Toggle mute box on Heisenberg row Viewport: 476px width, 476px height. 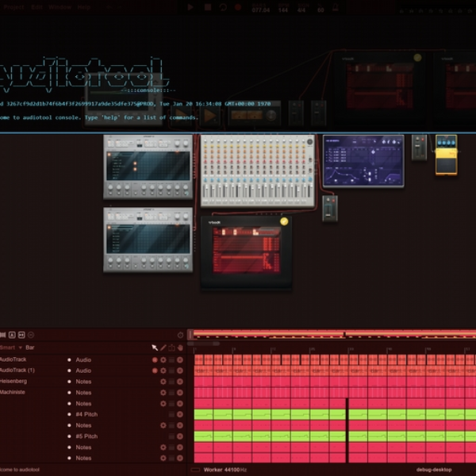point(172,382)
